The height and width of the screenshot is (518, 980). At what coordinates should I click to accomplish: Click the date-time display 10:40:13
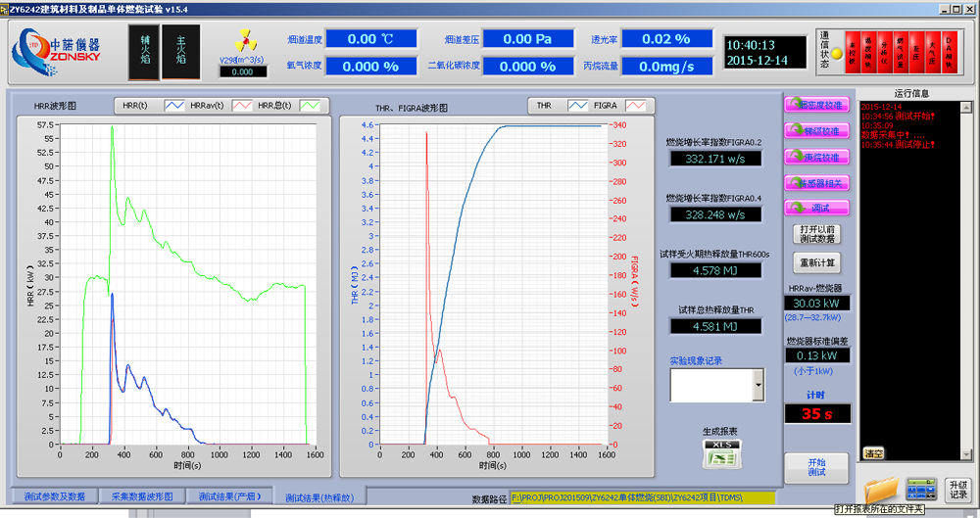pos(764,53)
